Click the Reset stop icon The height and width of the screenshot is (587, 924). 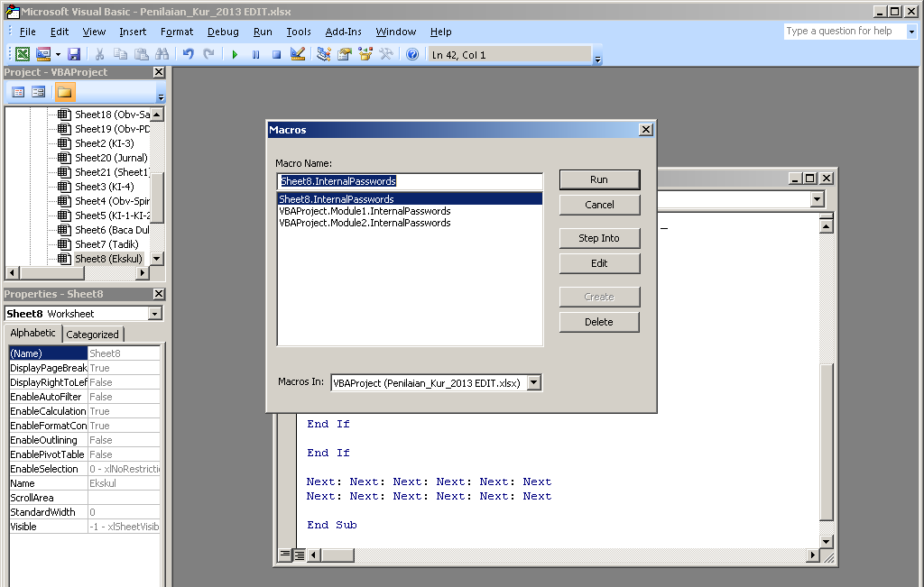(276, 55)
